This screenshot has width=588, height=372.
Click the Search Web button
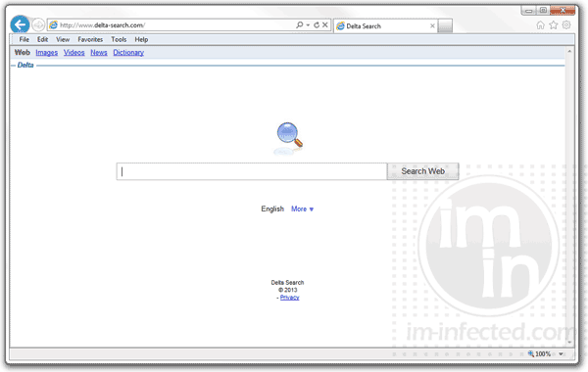point(423,171)
